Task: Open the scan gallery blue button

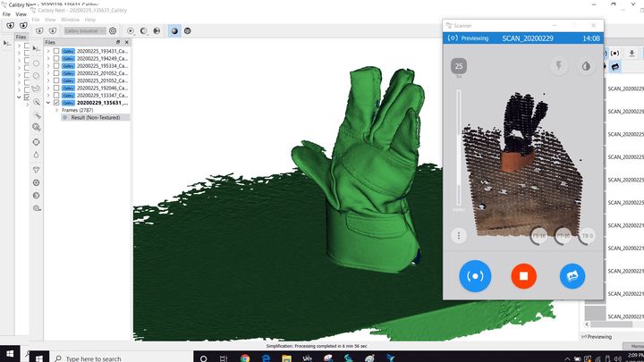Action: [572, 276]
